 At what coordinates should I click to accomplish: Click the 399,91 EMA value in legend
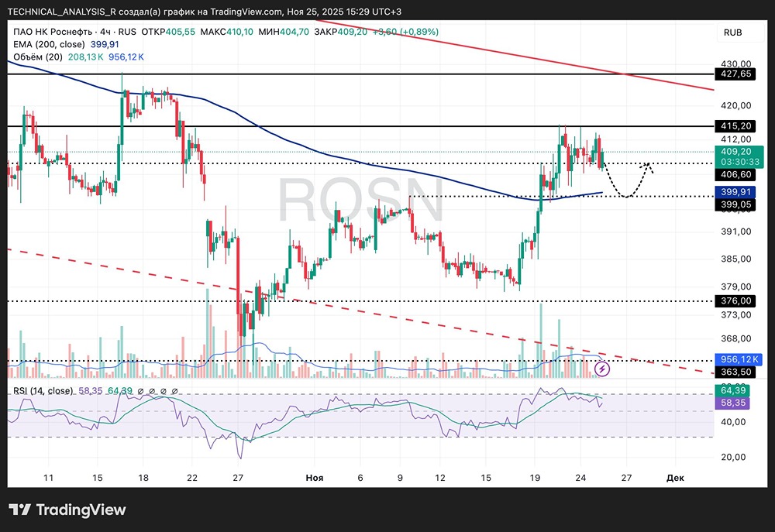105,44
